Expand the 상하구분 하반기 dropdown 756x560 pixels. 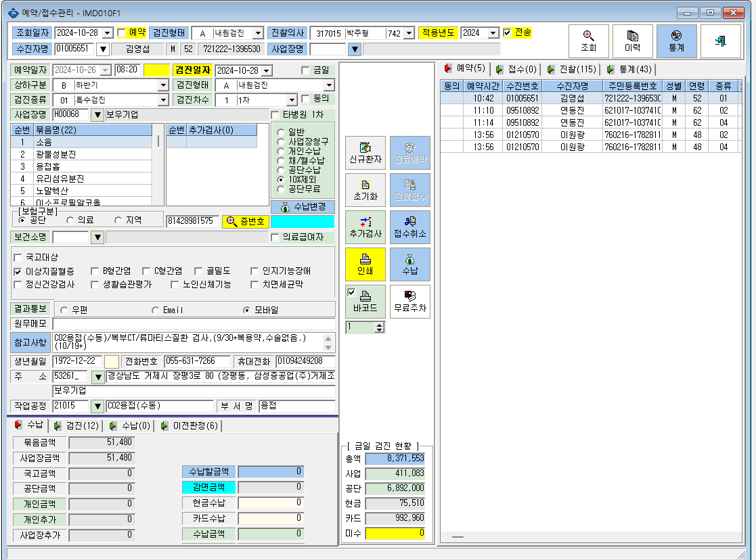pyautogui.click(x=163, y=85)
